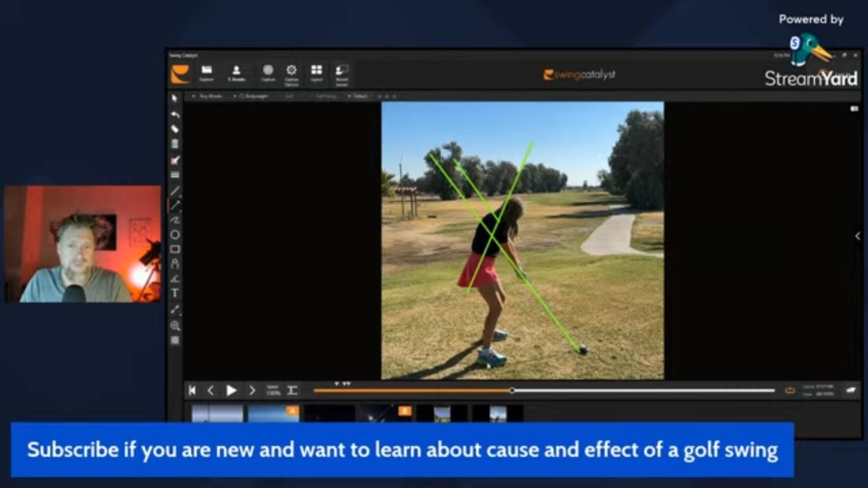Jump to the first frame
Viewport: 868px width, 488px height.
tap(192, 390)
